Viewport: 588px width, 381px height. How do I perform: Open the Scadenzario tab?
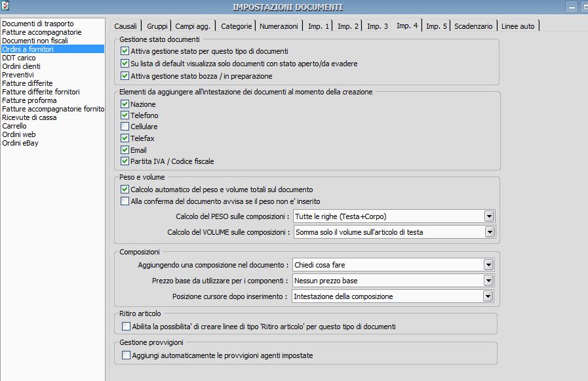473,26
